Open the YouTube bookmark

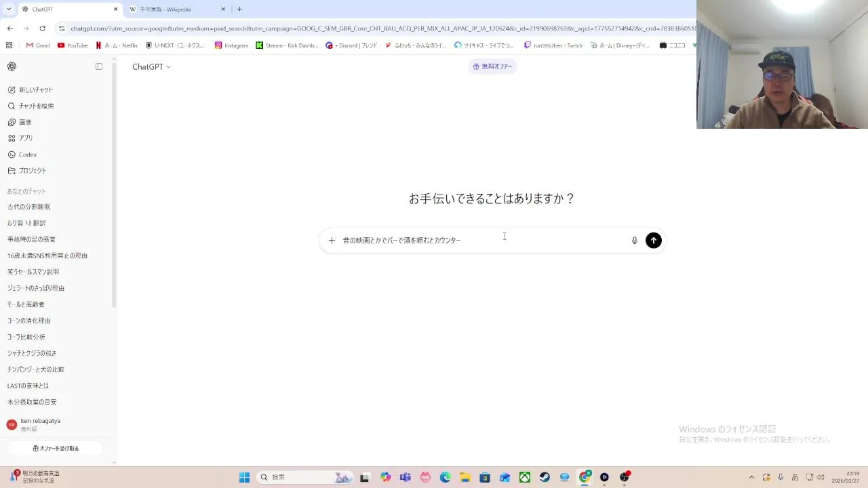click(x=73, y=45)
